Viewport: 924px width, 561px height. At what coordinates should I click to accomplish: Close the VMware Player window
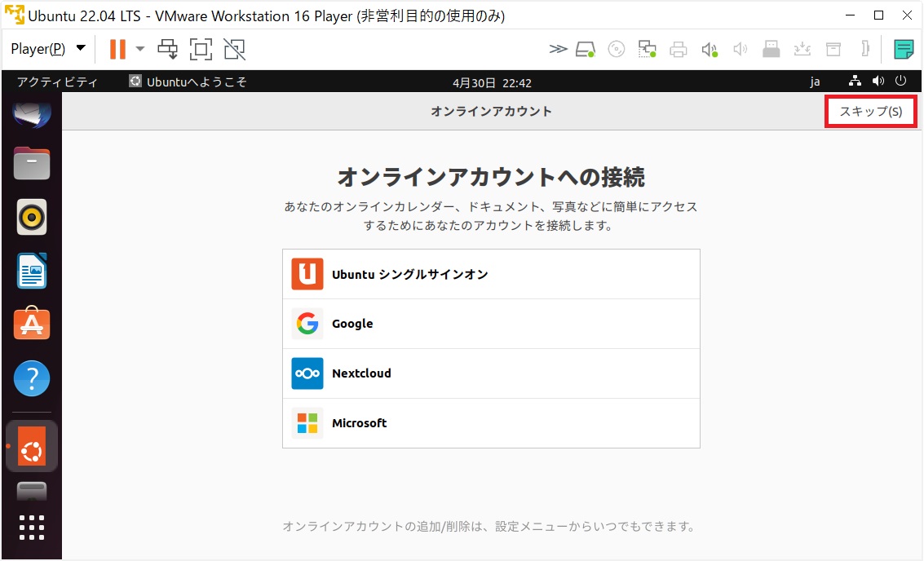click(x=908, y=15)
